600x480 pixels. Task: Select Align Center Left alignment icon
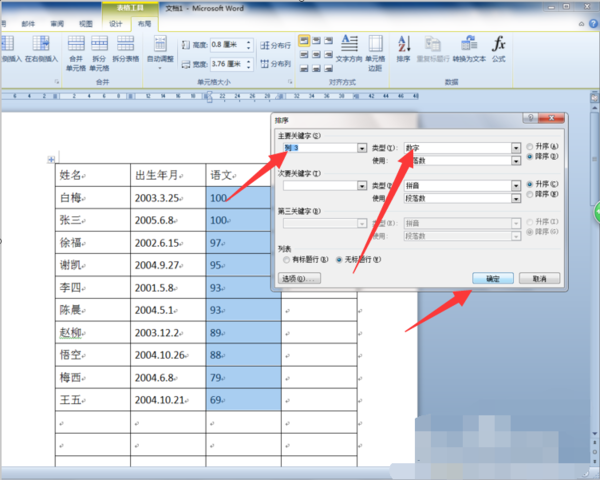[x=304, y=55]
